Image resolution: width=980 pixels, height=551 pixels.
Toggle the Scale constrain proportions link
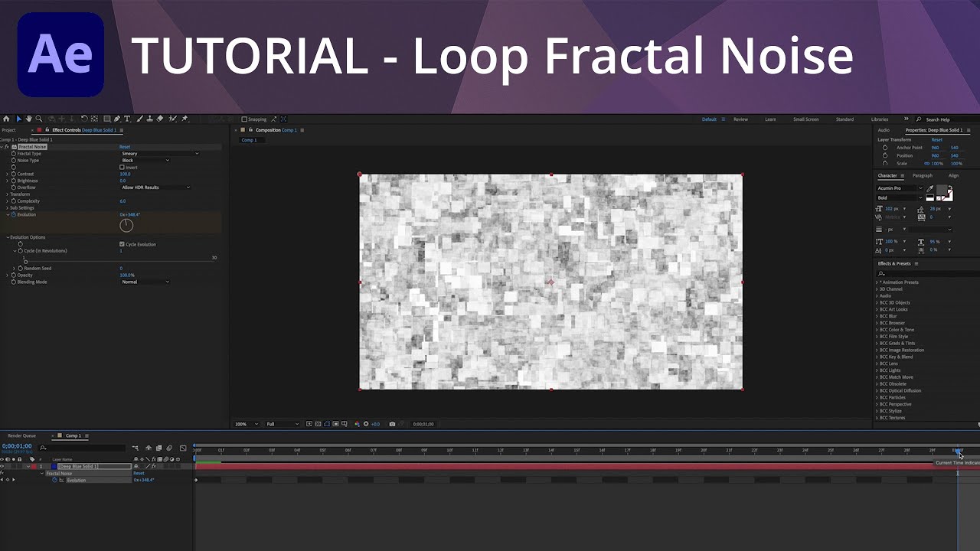(926, 163)
